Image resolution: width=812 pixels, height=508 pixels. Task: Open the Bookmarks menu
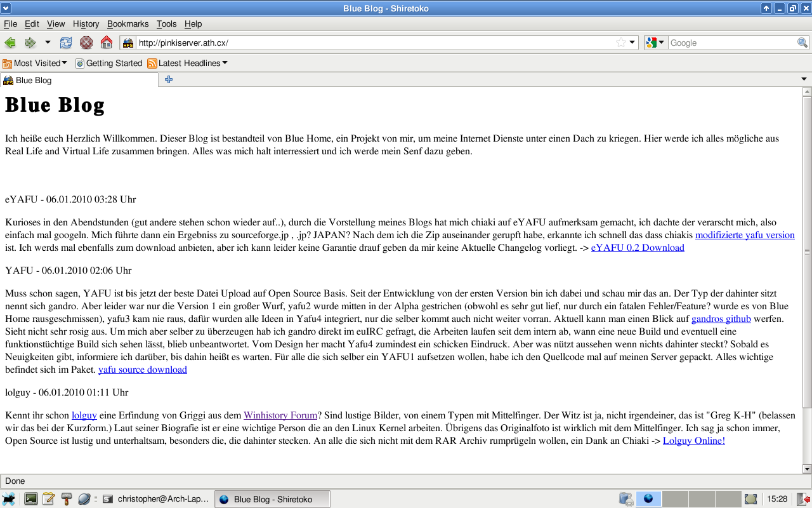tap(128, 23)
